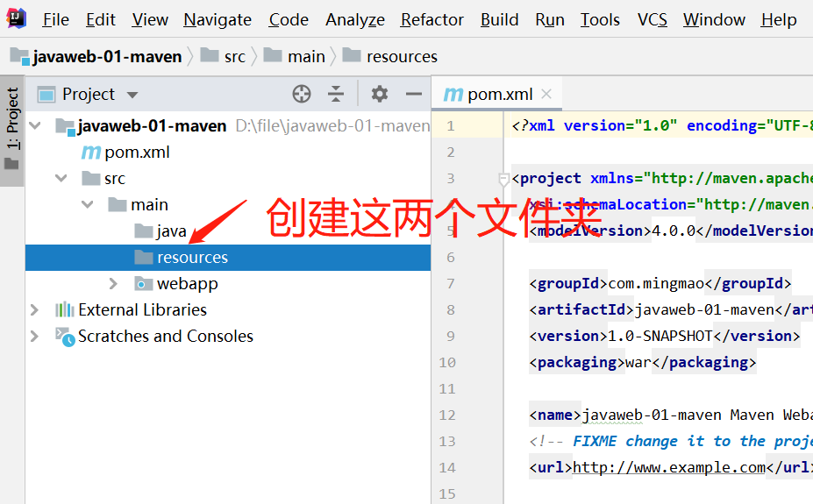Click the 1.0-SNAPSHOT version text
This screenshot has height=504, width=813.
tap(660, 336)
